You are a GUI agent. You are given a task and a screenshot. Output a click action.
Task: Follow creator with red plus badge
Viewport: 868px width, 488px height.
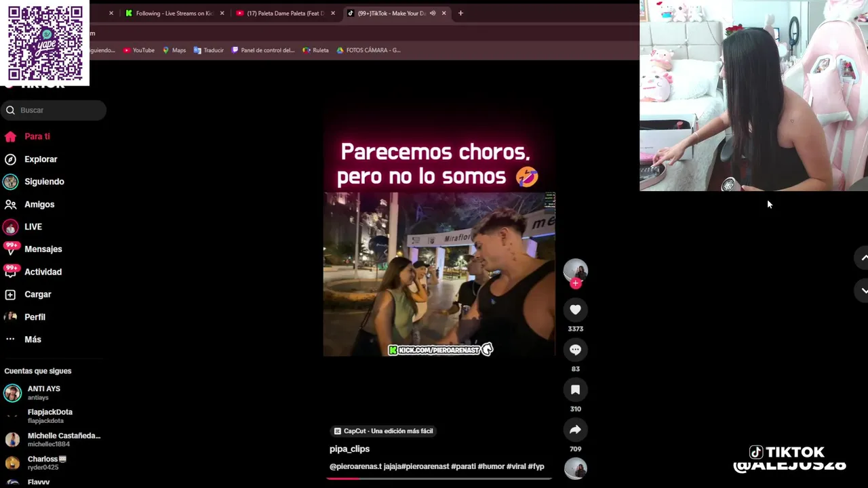pos(576,283)
